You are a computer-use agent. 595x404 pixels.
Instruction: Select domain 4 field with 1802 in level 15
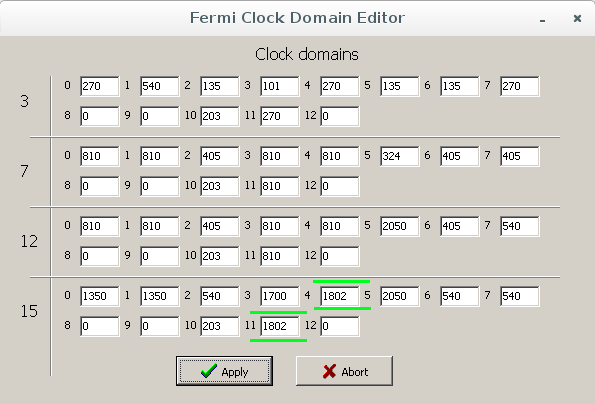pyautogui.click(x=340, y=296)
